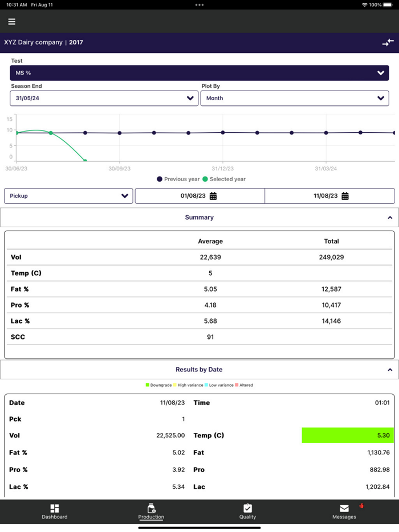399x532 pixels.
Task: Tap the result date 11/08/23
Action: tap(173, 403)
